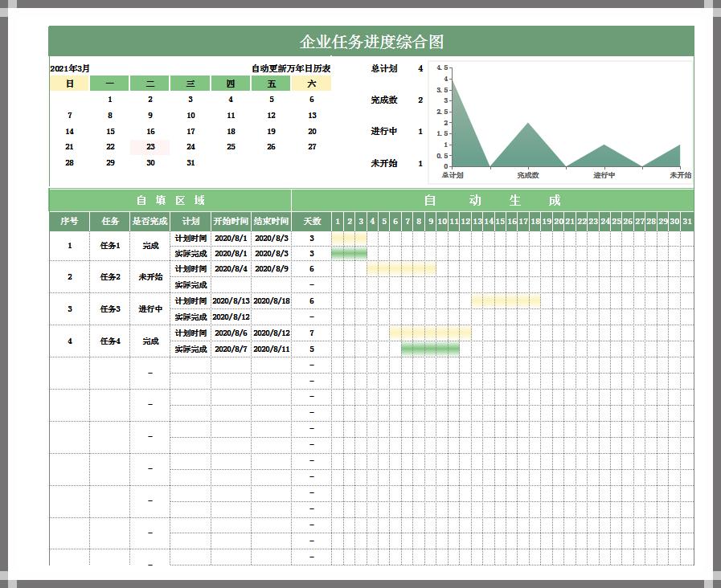Click the 自动更新万年日历表 label
Viewport: 721px width, 588px height.
tap(291, 69)
